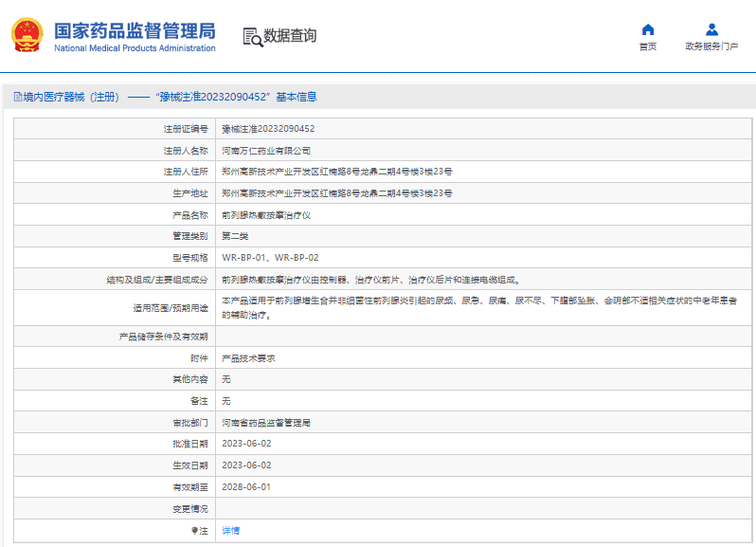Click the 型号规格 label

(x=190, y=258)
